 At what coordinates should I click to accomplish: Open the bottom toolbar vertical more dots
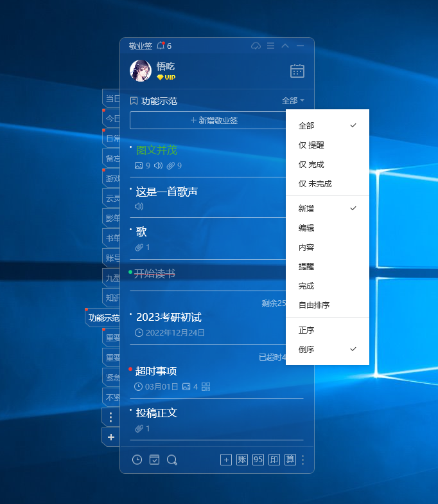303,460
